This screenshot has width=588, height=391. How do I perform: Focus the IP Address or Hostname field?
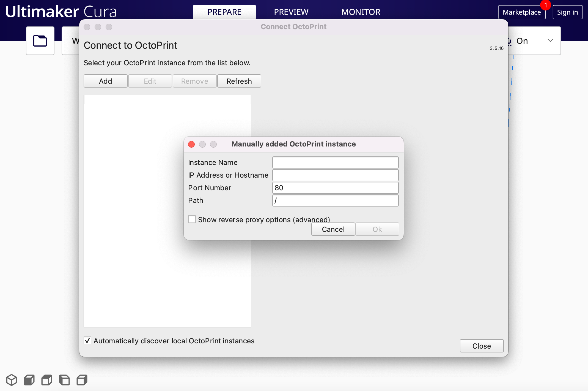(335, 175)
